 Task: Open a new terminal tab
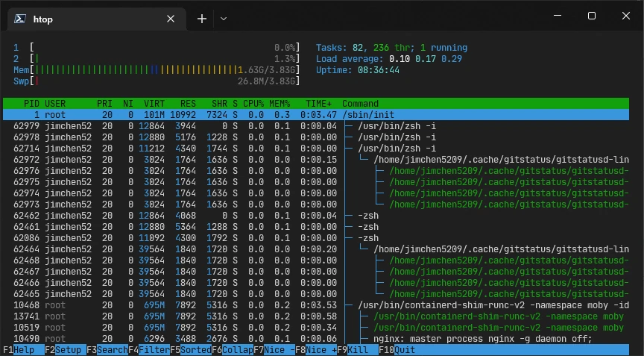[201, 19]
